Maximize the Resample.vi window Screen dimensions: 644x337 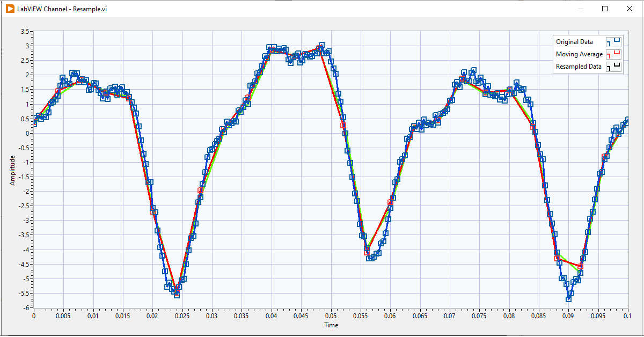point(605,9)
